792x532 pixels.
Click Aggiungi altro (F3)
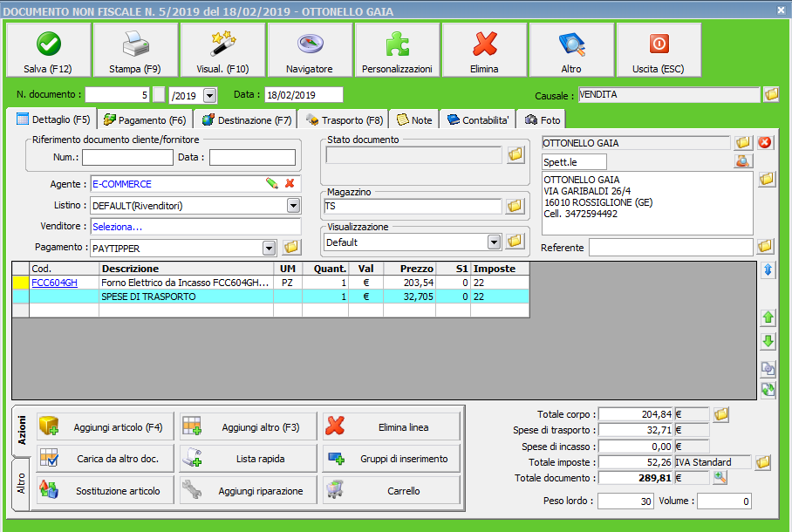pyautogui.click(x=249, y=427)
